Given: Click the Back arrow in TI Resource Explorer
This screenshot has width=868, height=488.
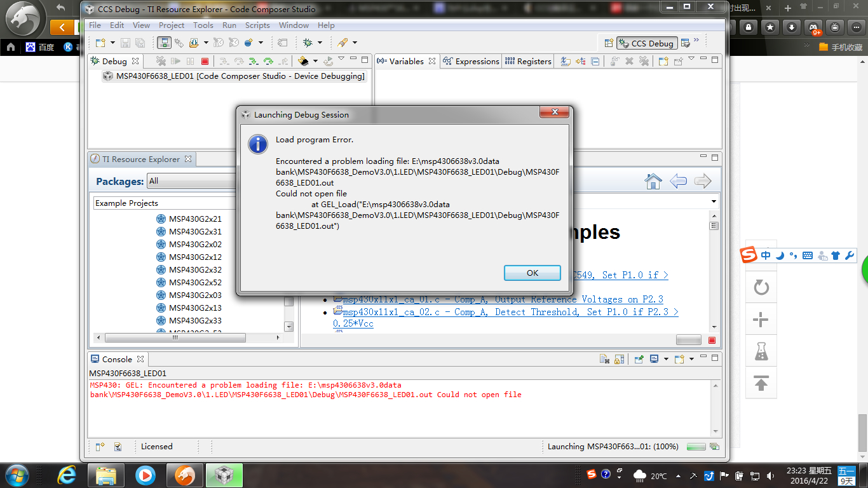Looking at the screenshot, I should pyautogui.click(x=678, y=181).
